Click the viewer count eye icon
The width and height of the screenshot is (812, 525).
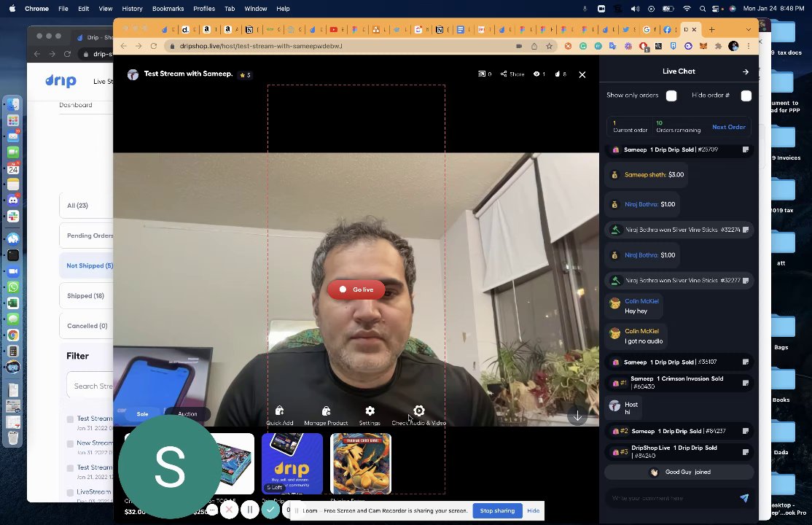coord(536,74)
